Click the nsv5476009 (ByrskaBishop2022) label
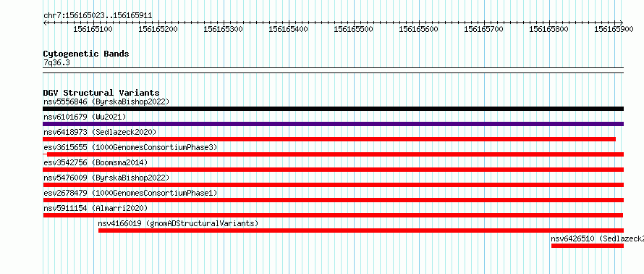 106,178
